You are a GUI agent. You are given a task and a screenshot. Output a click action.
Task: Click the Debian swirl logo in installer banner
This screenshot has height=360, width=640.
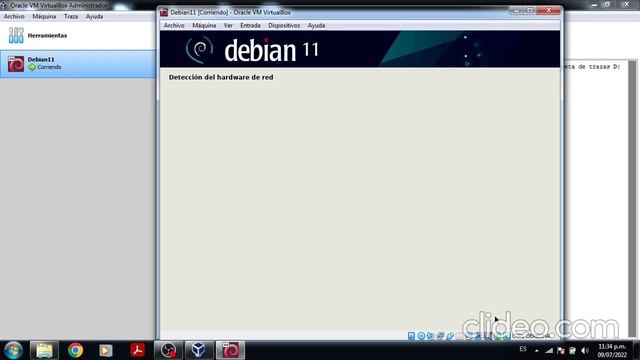click(199, 49)
